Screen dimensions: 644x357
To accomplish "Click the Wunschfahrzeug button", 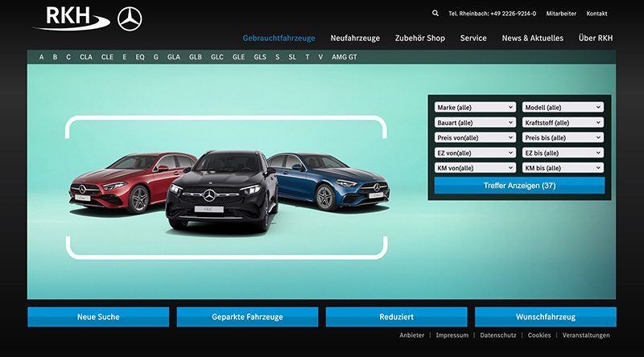I will [546, 317].
